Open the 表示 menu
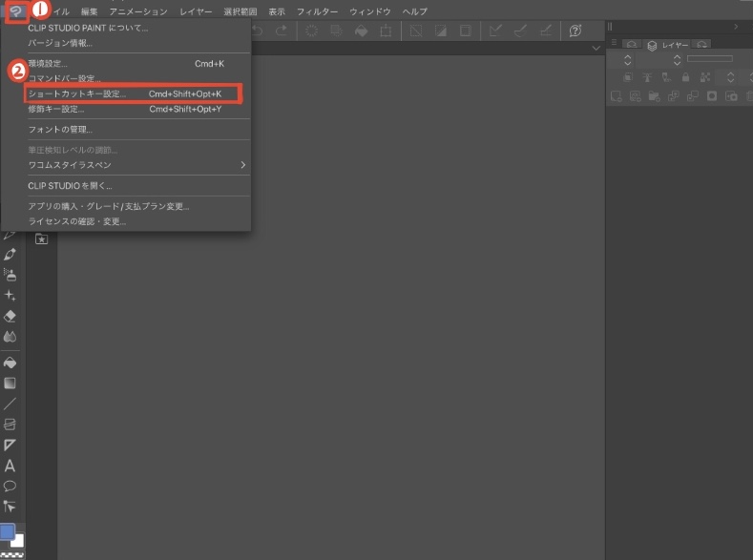753x560 pixels. (x=277, y=11)
